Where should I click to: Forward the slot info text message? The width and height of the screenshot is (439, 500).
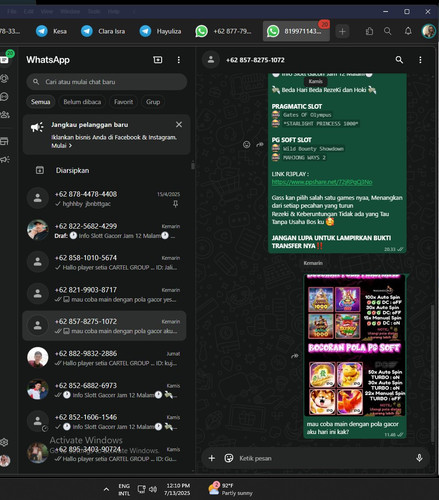coord(260,144)
